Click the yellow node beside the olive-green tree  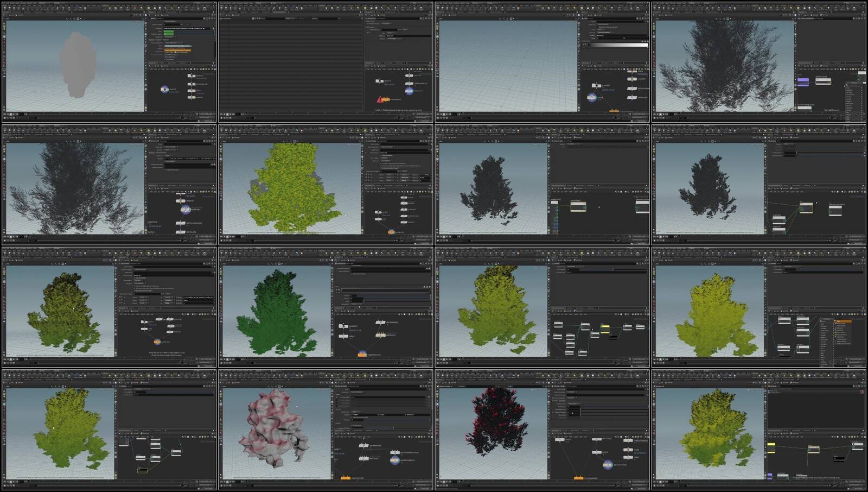tap(604, 327)
